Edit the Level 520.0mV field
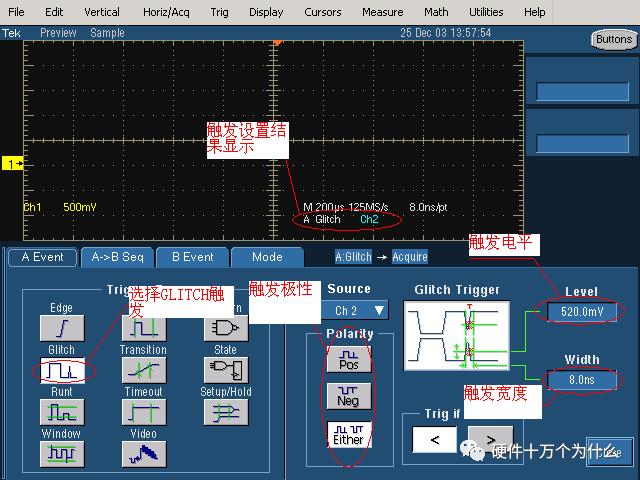640x480 pixels. (582, 312)
